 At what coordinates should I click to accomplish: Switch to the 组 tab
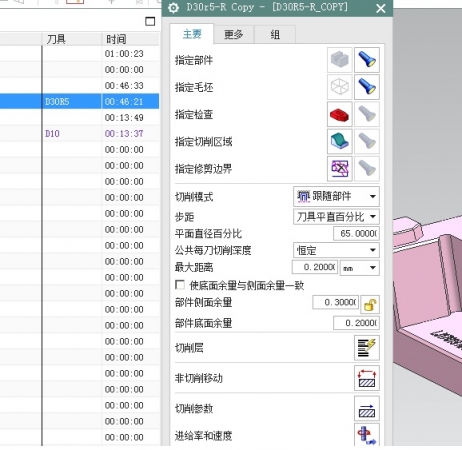(x=275, y=34)
